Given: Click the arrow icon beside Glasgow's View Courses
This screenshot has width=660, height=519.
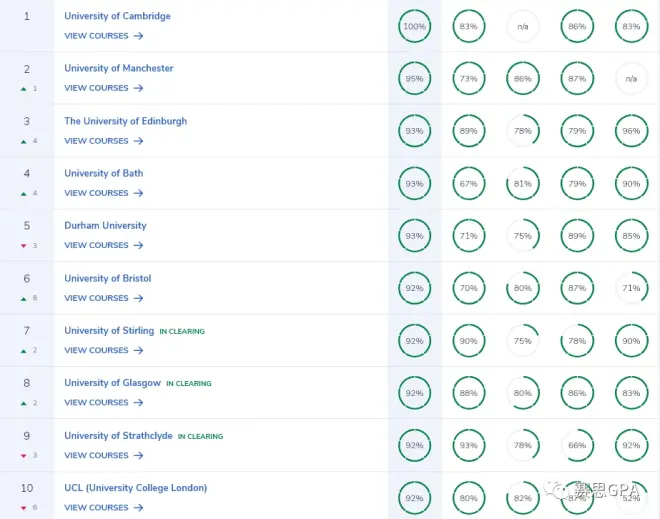Looking at the screenshot, I should (x=138, y=403).
